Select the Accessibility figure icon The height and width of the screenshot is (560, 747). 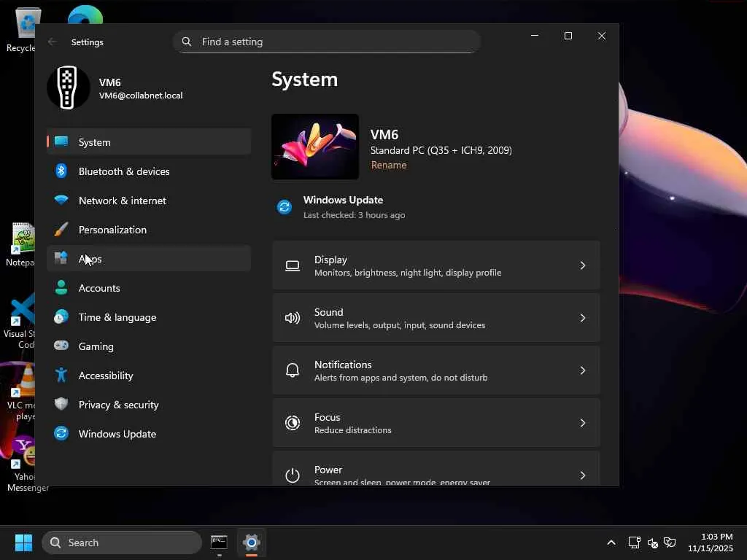[x=61, y=375]
